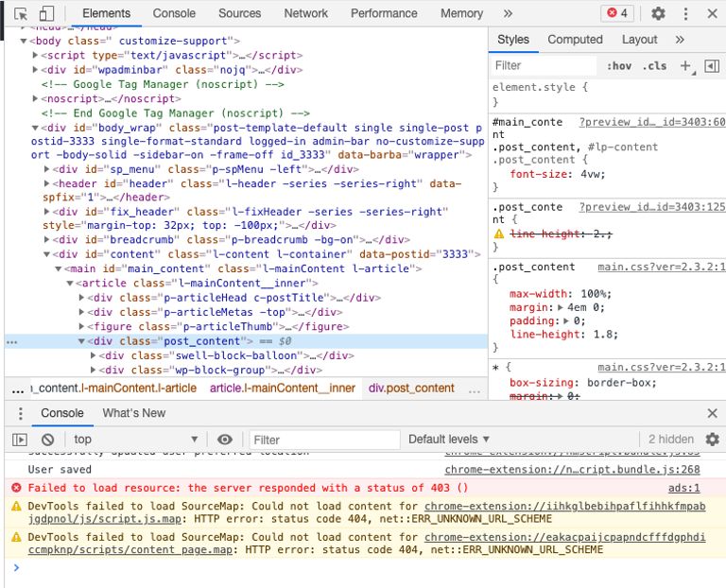Open the What's New drawer tab
This screenshot has width=726, height=588.
pyautogui.click(x=134, y=413)
